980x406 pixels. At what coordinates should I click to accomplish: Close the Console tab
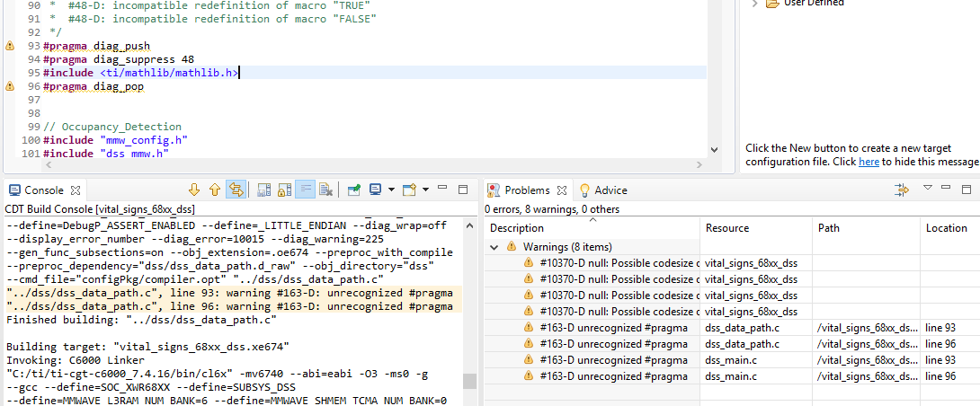click(75, 190)
